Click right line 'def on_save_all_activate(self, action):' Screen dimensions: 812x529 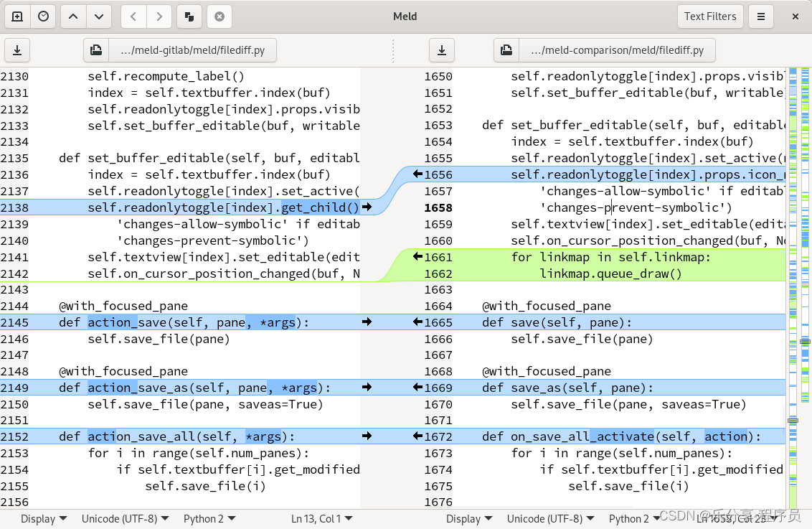(x=621, y=436)
